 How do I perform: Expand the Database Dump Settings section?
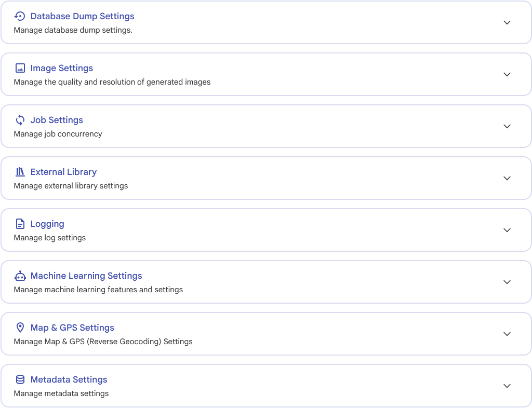pos(507,22)
